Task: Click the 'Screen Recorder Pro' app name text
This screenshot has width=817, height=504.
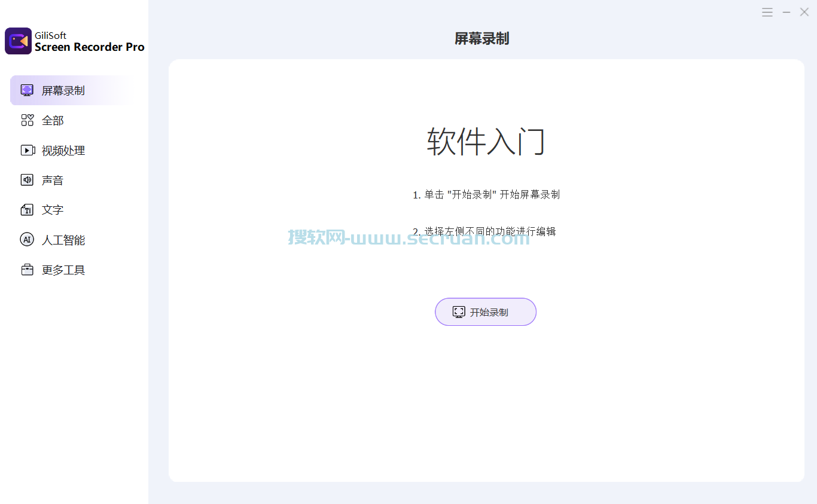Action: [x=90, y=47]
